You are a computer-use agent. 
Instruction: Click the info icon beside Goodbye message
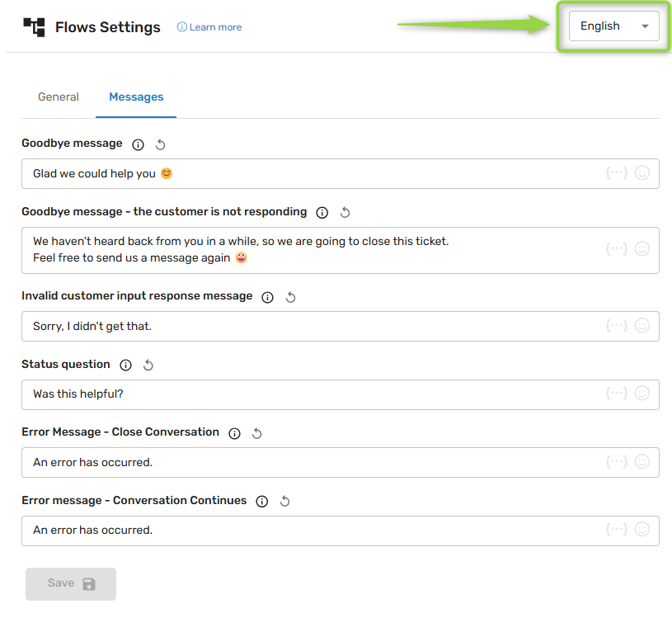pos(138,144)
